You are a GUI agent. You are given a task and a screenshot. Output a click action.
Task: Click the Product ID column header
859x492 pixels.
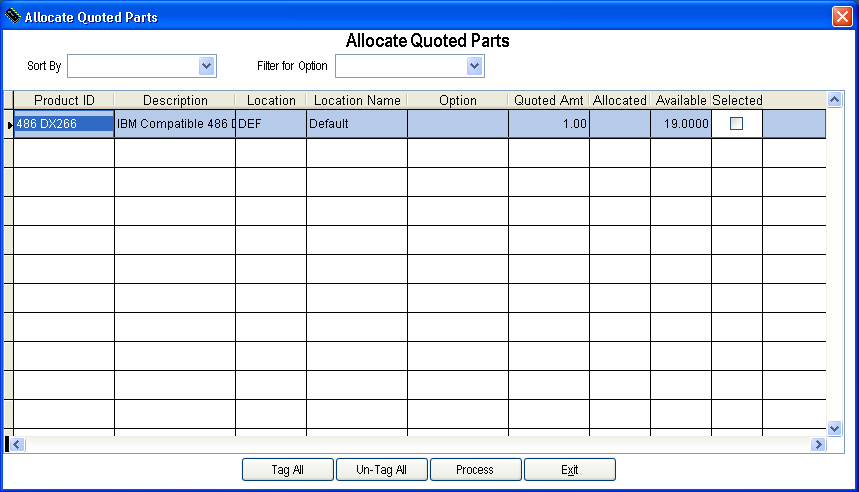click(x=64, y=100)
